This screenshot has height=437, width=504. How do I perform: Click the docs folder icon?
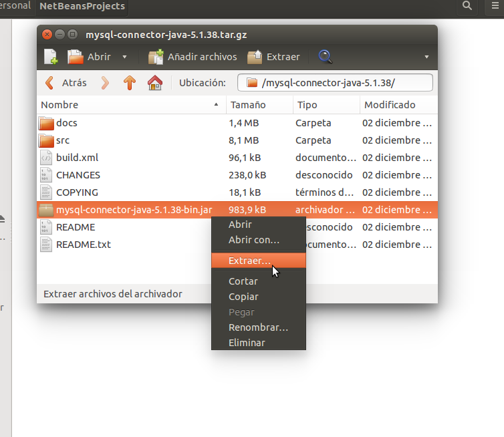46,124
